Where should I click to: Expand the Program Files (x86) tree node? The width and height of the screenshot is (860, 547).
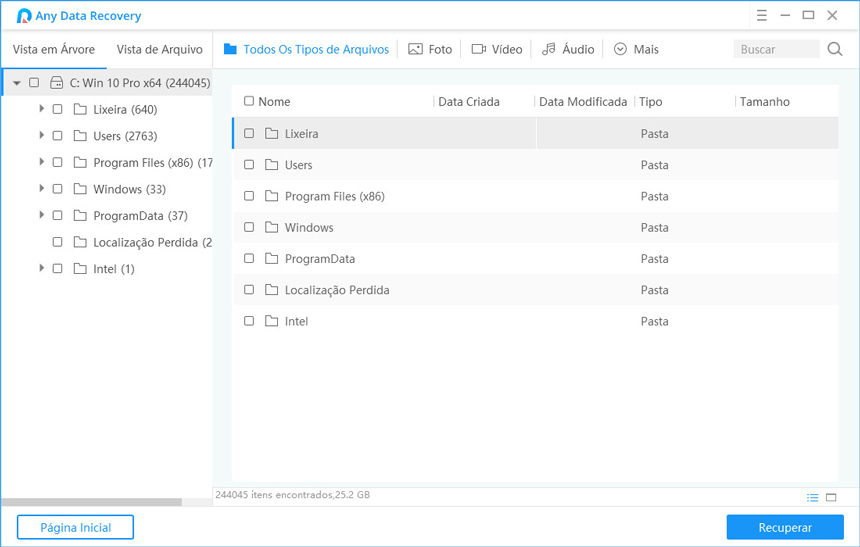click(41, 162)
